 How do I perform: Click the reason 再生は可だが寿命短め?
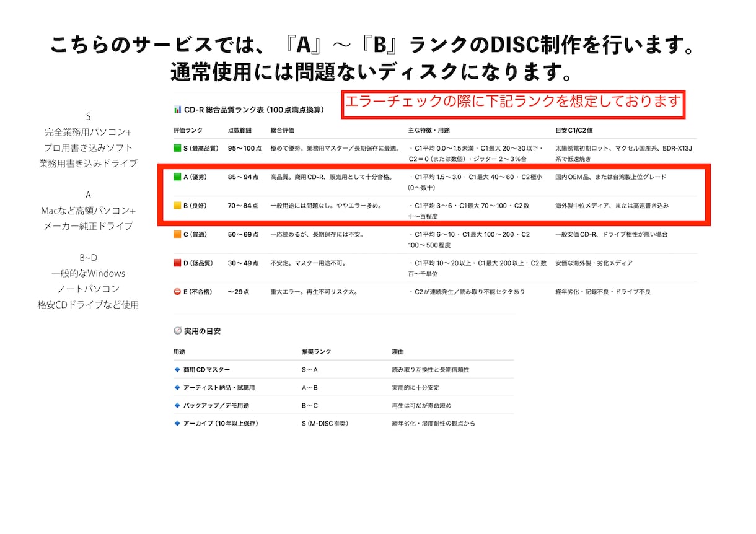(x=421, y=406)
